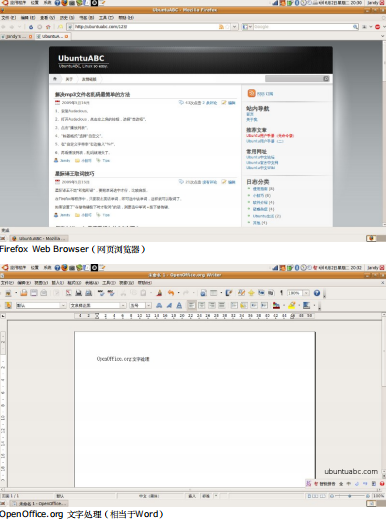Open the 最新译王取词技巧 article link
This screenshot has height=522, width=386.
pos(75,173)
